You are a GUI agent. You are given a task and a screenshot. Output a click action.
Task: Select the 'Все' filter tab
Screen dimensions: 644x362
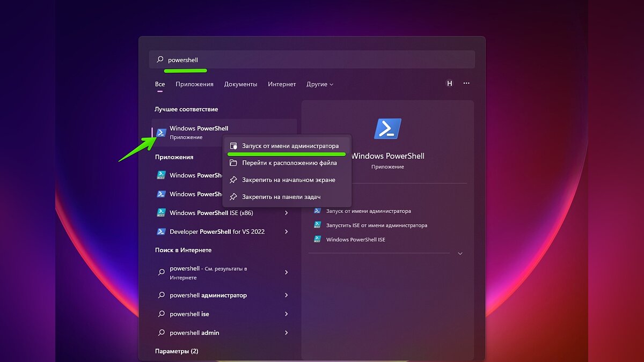click(160, 84)
